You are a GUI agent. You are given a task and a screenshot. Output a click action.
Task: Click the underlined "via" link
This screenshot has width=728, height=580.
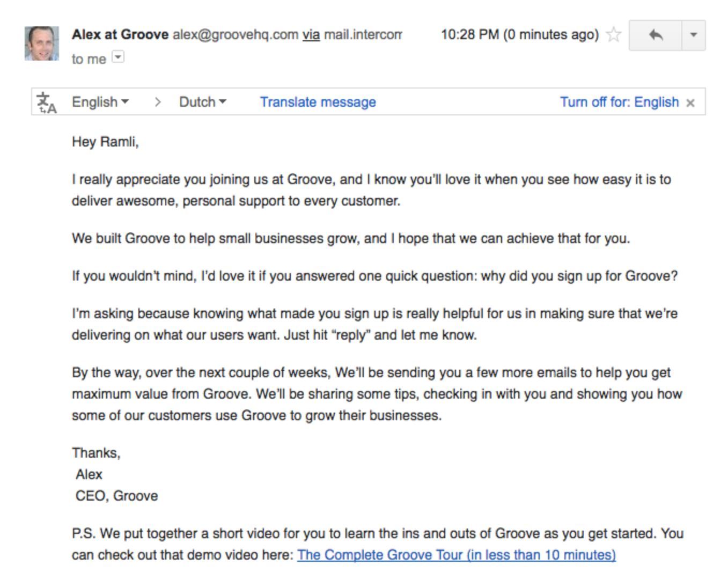point(311,35)
